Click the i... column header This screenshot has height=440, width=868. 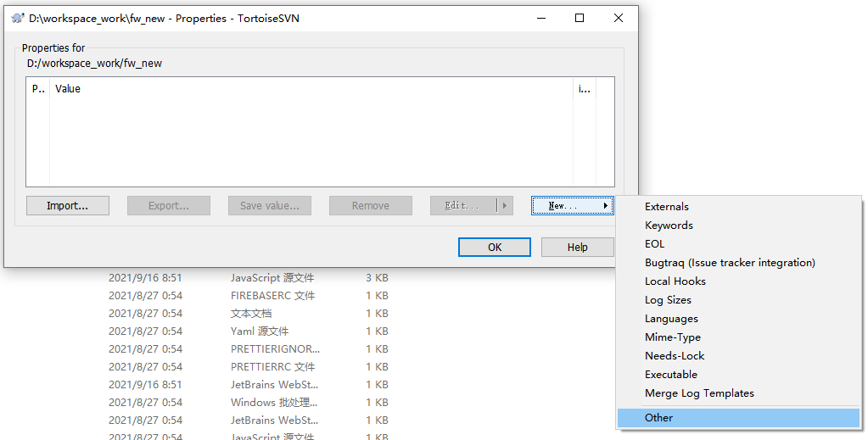[585, 88]
